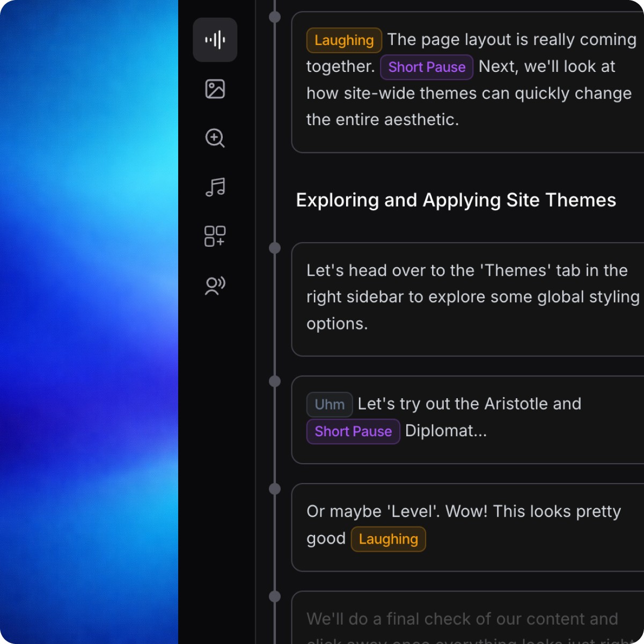
Task: Select timeline dot beside 'Themes tab' block
Action: 275,248
